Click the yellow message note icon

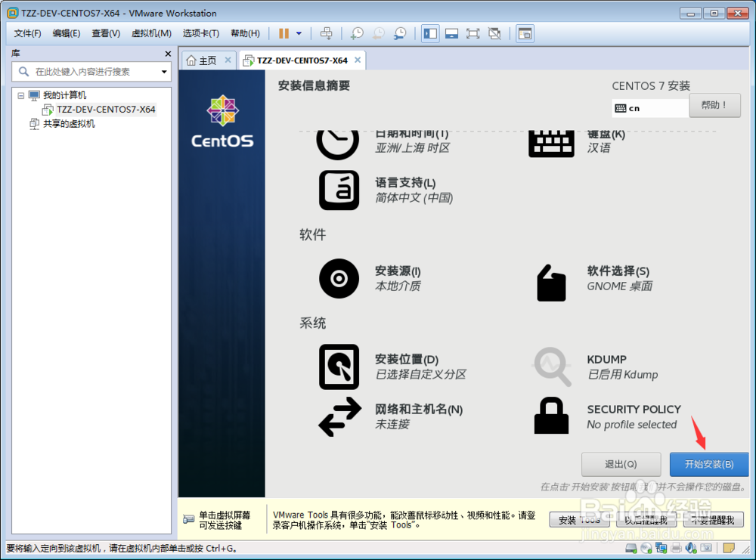pos(729,548)
